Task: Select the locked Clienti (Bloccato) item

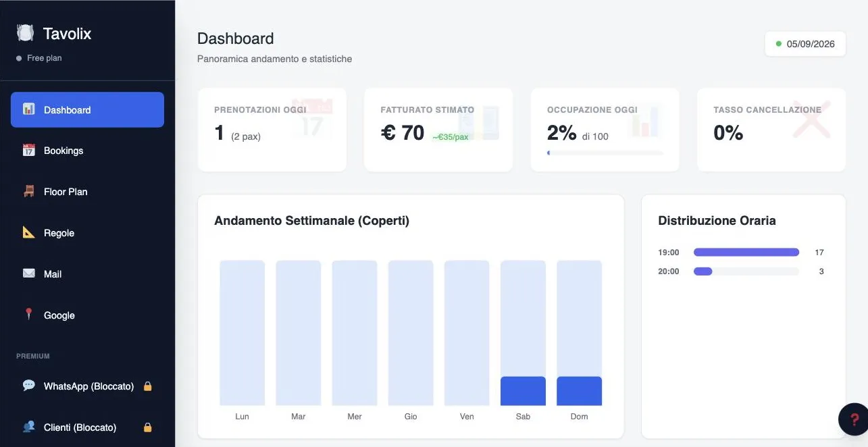Action: pos(87,427)
